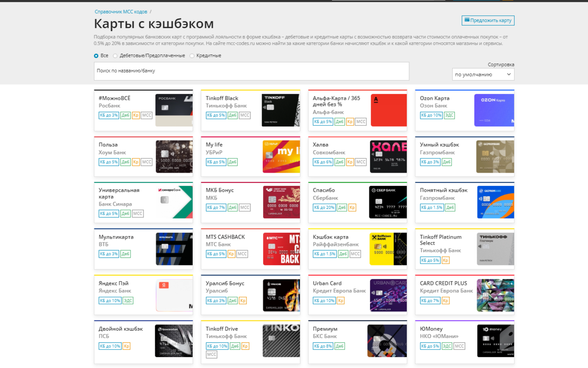Image resolution: width=588 pixels, height=368 pixels.
Task: Click 'КБ до 20%' tag on Спасибо card
Action: 324,208
